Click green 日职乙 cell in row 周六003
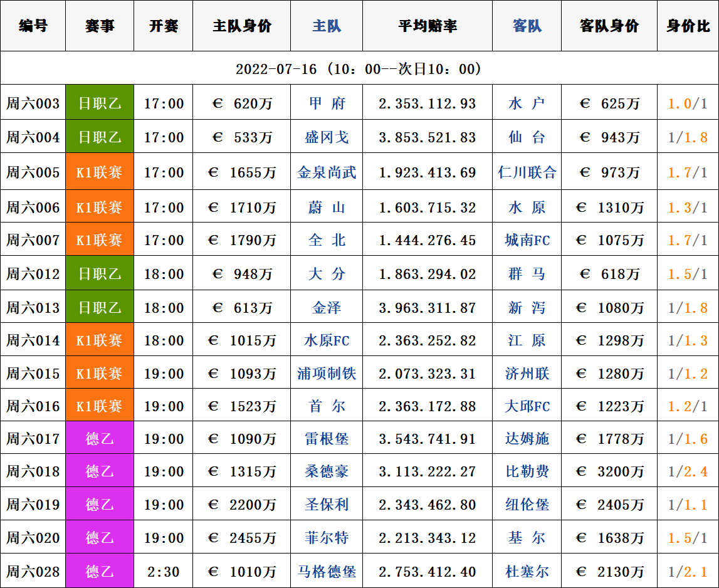The width and height of the screenshot is (719, 588). point(100,103)
